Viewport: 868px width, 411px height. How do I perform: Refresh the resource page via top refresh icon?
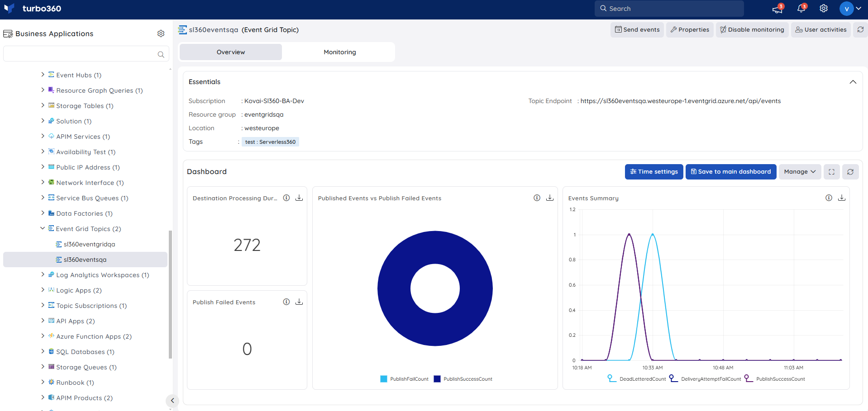(x=860, y=30)
